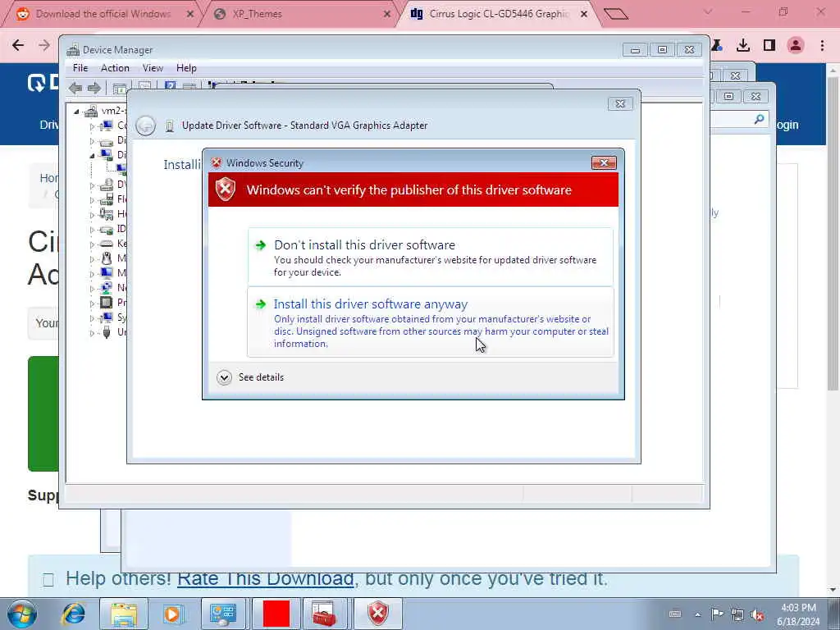Select the Human Interface Devices icon
The image size is (840, 630).
tap(107, 214)
